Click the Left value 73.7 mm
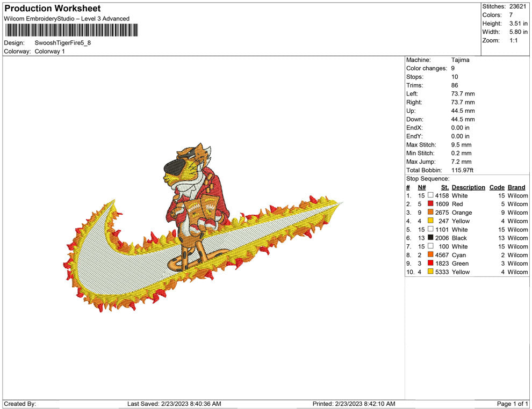Image resolution: width=532 pixels, height=409 pixels. coord(463,94)
